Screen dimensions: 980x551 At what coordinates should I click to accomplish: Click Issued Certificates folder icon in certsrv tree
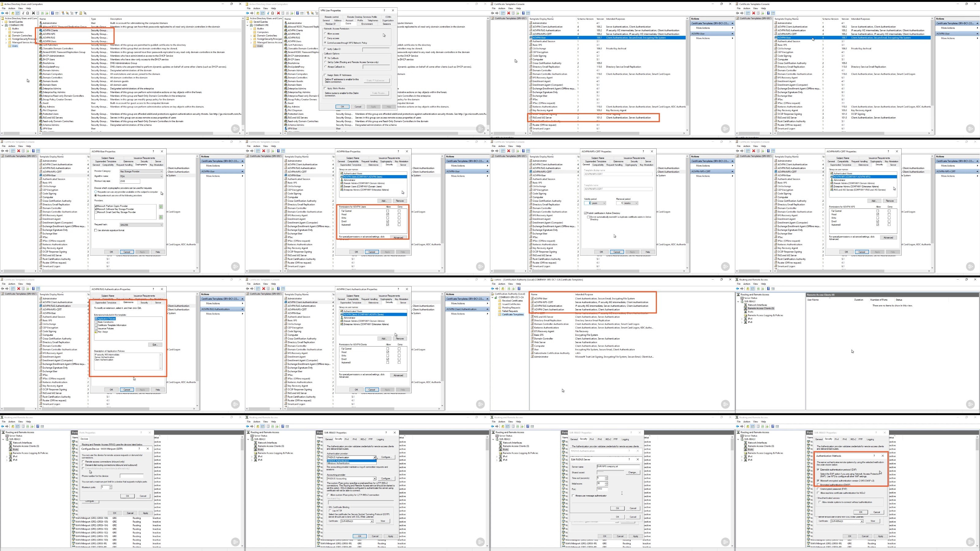click(x=500, y=304)
